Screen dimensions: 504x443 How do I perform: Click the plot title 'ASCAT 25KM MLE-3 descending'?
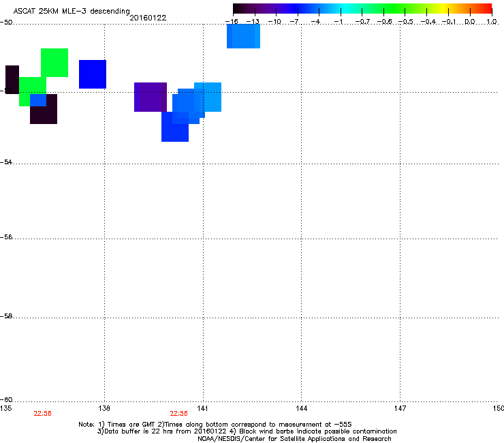point(72,11)
